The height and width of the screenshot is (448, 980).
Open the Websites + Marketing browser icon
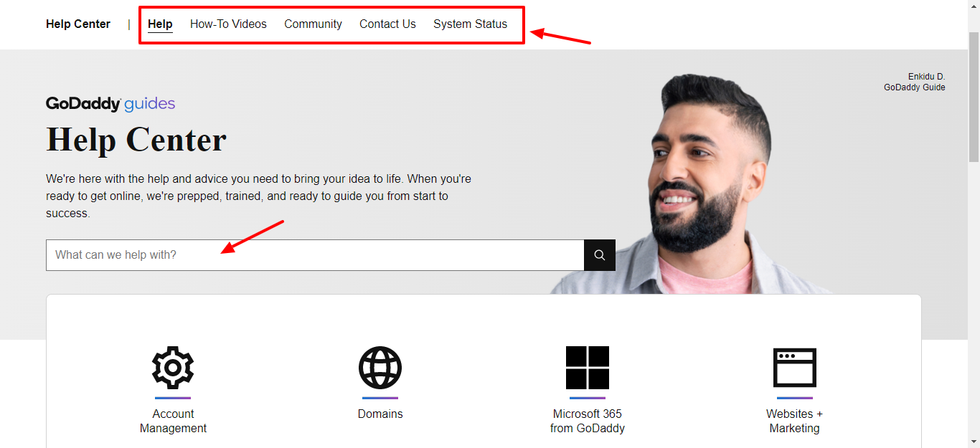(794, 368)
